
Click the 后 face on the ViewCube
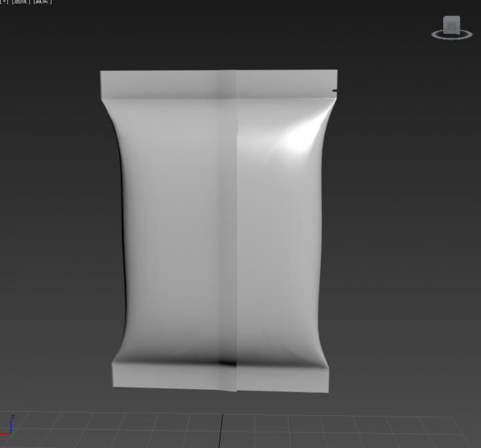[x=452, y=26]
